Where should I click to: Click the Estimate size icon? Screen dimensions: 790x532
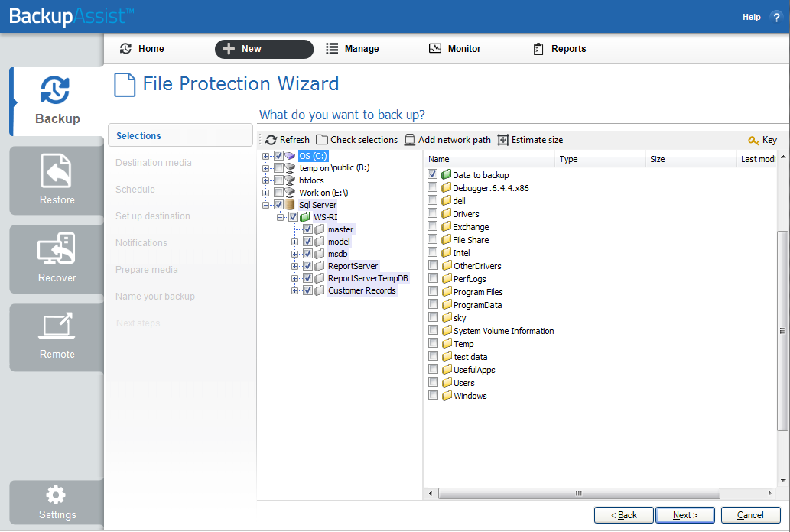[502, 140]
